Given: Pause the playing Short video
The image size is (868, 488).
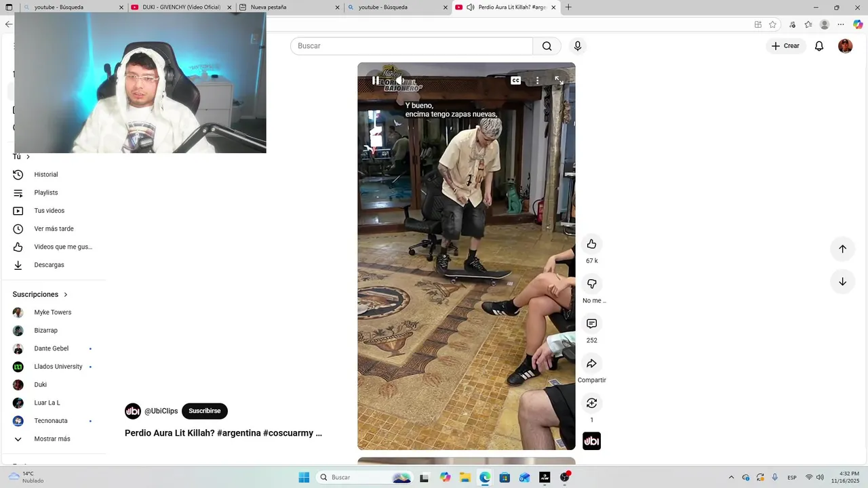Looking at the screenshot, I should (375, 81).
